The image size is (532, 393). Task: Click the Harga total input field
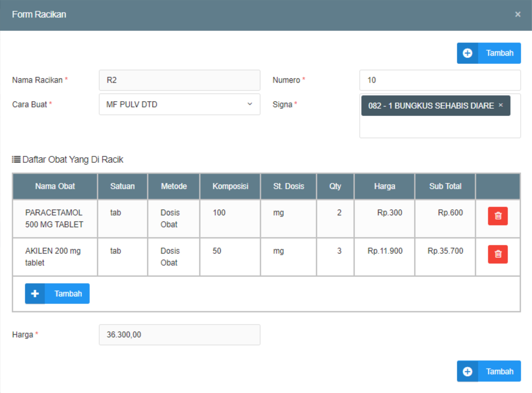[179, 335]
